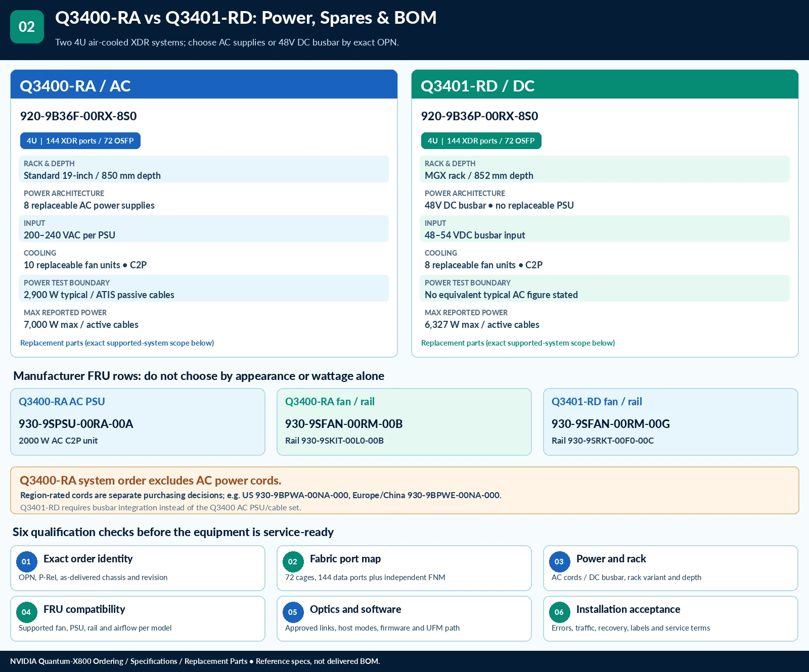Click the 2000 W AC C2P unit line
Screen dimensions: 809x672
point(58,441)
